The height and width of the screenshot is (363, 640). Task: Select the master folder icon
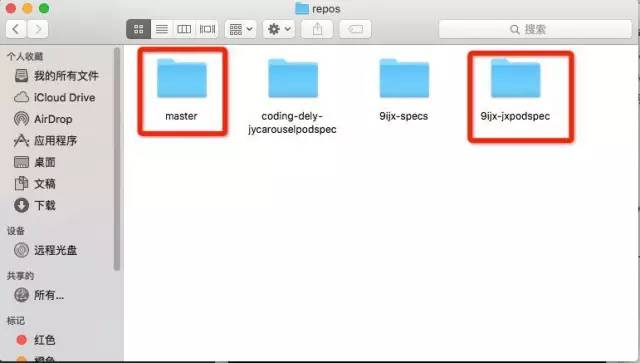(x=182, y=78)
